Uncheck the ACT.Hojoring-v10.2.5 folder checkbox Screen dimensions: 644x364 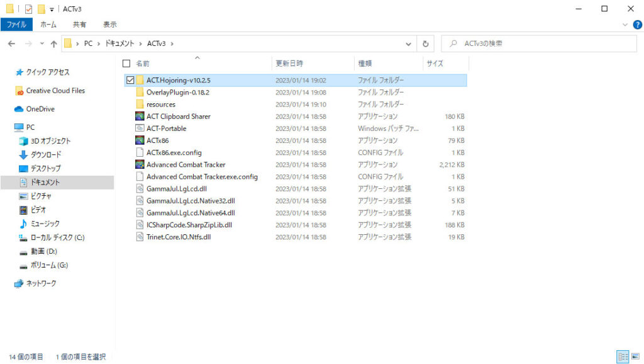click(x=130, y=80)
